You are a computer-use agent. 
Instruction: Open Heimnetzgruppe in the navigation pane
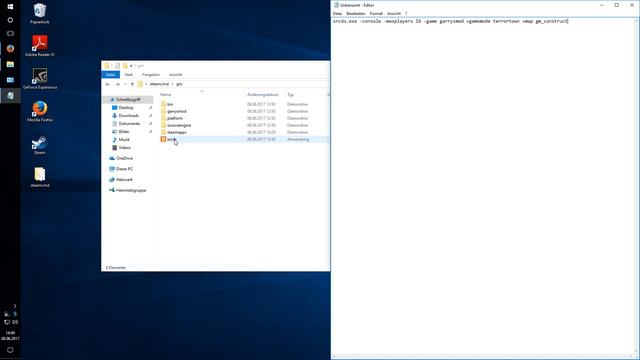131,190
